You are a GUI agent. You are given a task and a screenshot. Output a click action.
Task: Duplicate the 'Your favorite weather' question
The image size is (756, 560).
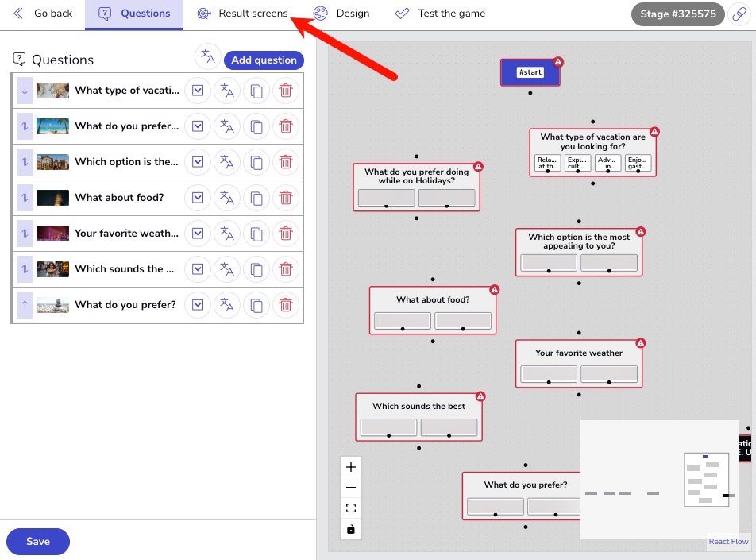(x=256, y=234)
